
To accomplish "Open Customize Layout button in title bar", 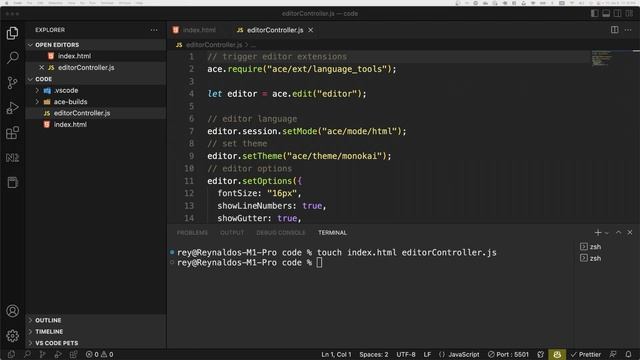I will 629,13.
